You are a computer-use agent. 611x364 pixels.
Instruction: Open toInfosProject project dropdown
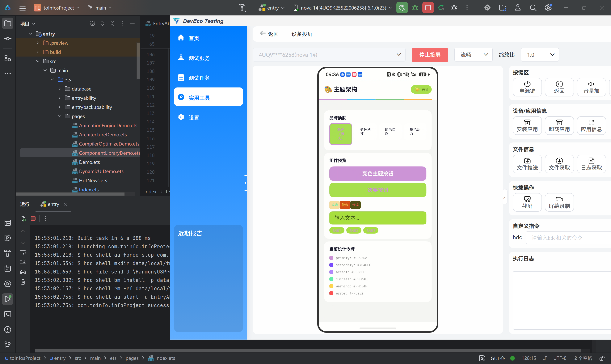click(x=57, y=8)
